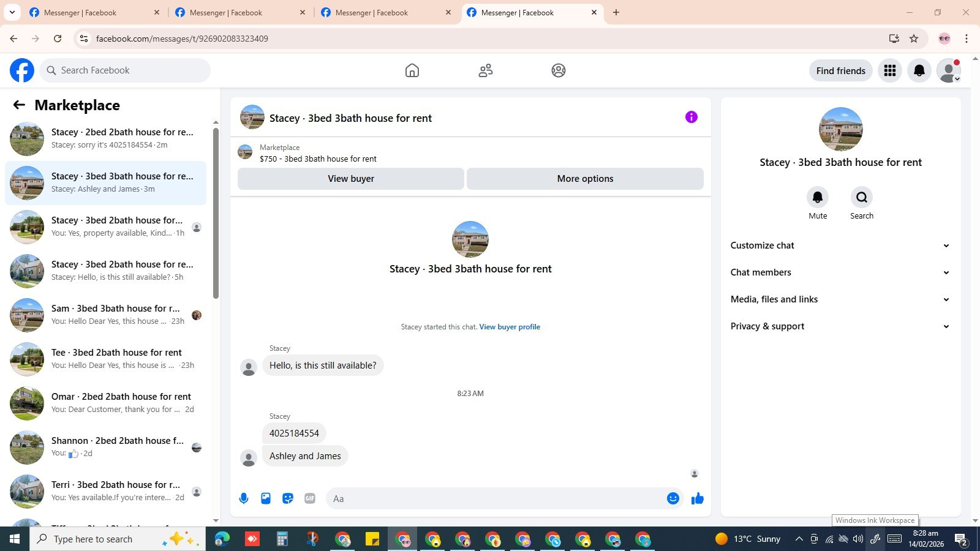The width and height of the screenshot is (980, 551).
Task: View site information beside the URL
Action: pyautogui.click(x=84, y=39)
